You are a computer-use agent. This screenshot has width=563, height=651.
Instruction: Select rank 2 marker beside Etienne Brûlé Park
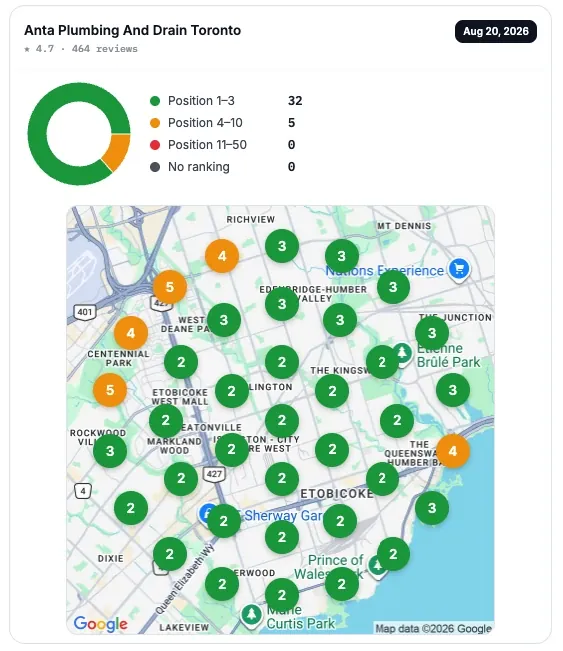(x=382, y=362)
